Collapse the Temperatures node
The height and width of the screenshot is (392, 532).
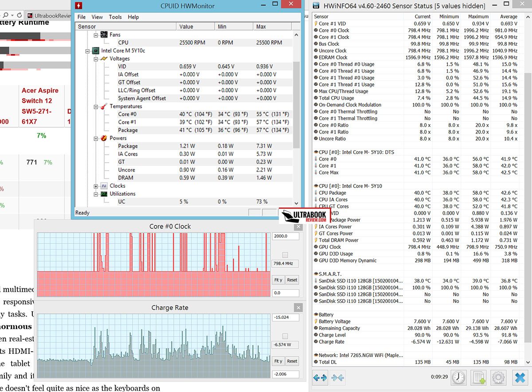pos(96,106)
